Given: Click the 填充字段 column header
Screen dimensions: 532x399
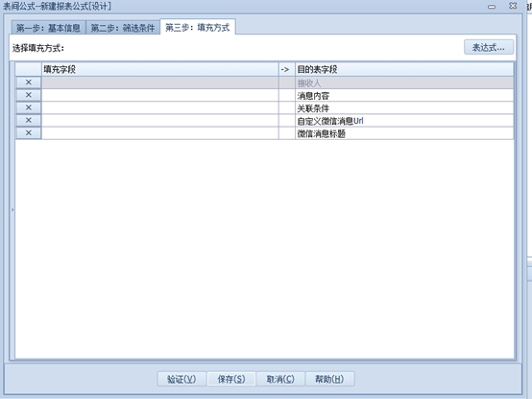Looking at the screenshot, I should [x=160, y=69].
